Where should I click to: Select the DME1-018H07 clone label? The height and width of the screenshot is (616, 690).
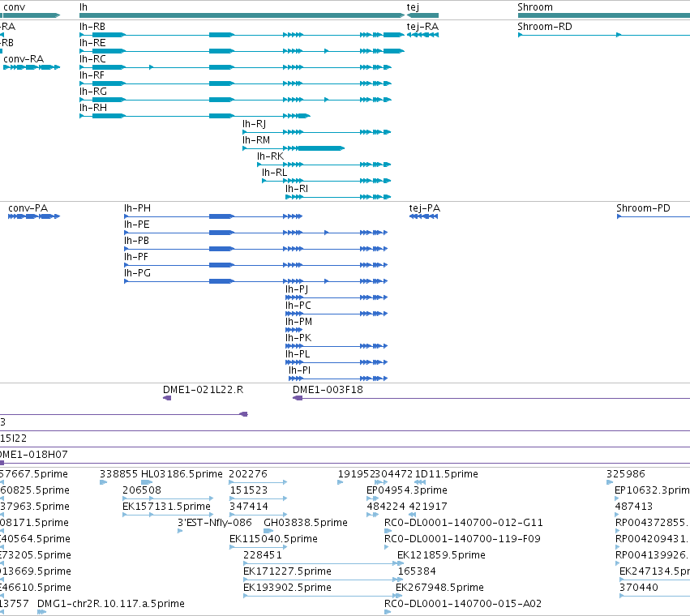[34, 455]
